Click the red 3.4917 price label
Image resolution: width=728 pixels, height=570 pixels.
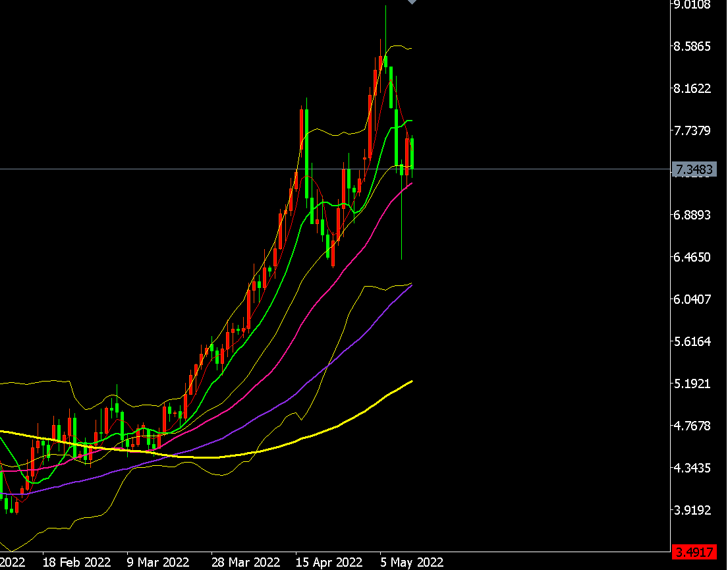coord(694,553)
